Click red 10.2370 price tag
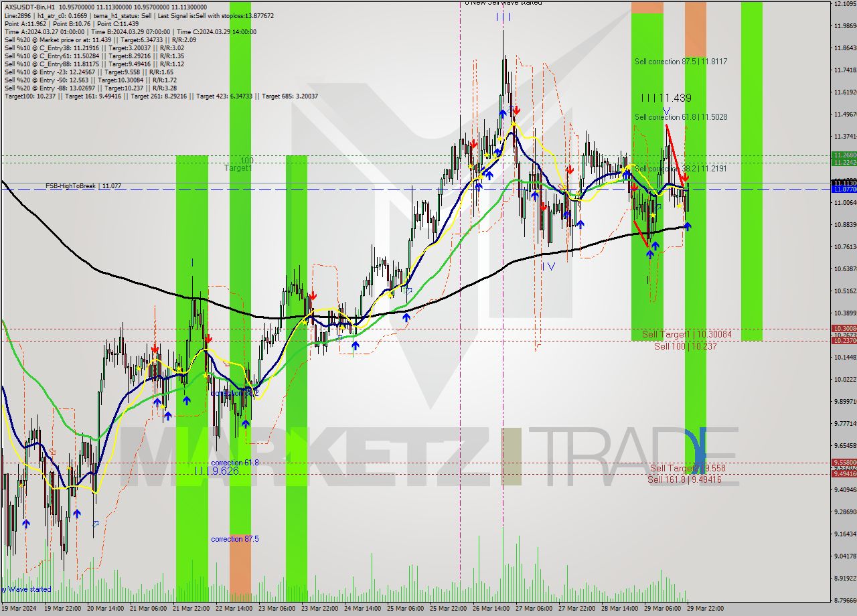This screenshot has width=857, height=616. pos(844,340)
